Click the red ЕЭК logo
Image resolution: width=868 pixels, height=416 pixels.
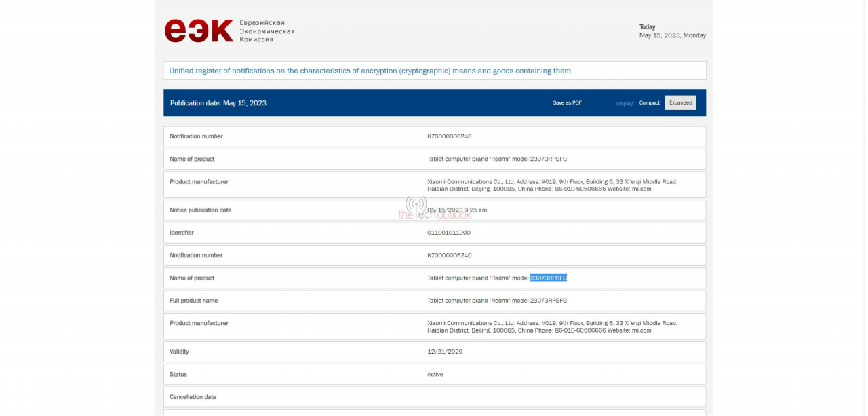click(x=199, y=31)
